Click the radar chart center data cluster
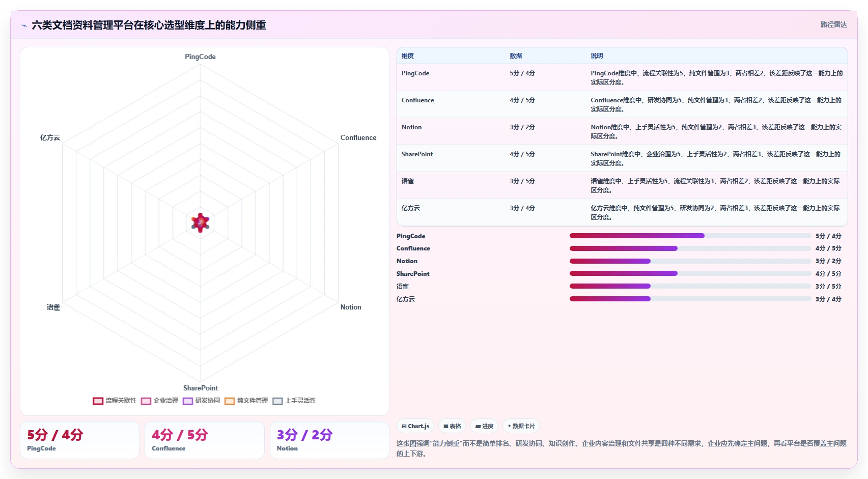 201,223
